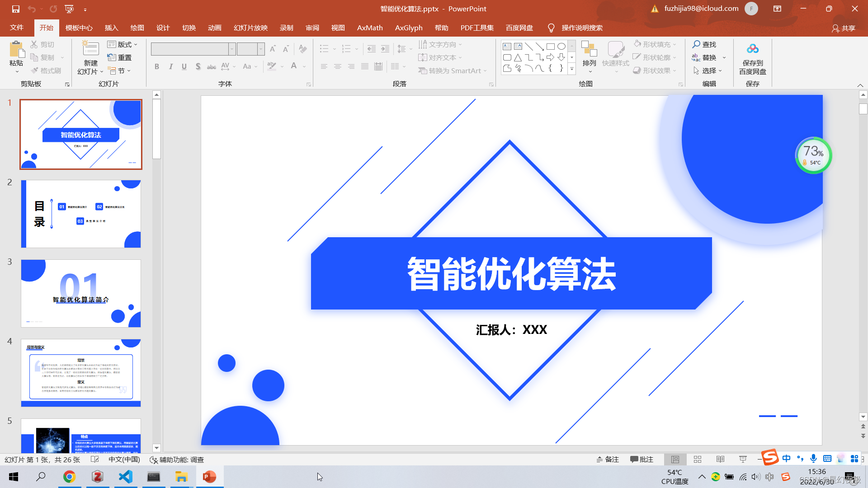Open the operation search lightbulb icon
The image size is (868, 488).
coord(551,28)
